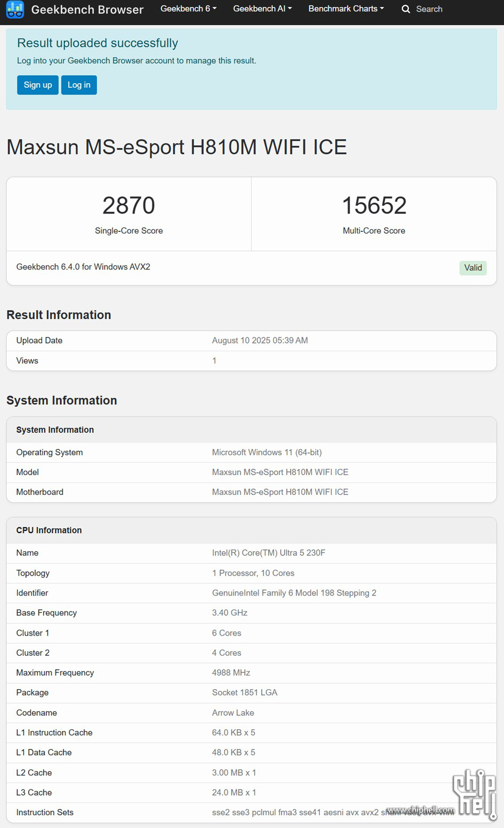Click the search magnifier icon
The width and height of the screenshot is (504, 828).
(406, 9)
